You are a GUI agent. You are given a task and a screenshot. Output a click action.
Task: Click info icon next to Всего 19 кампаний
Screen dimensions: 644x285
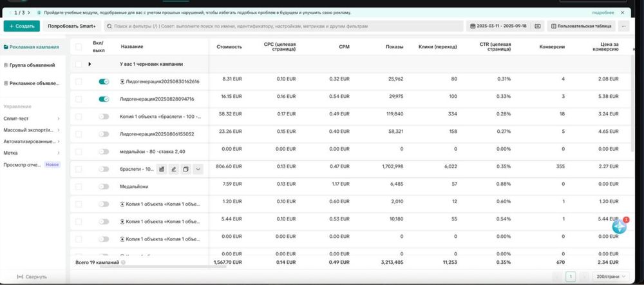123,262
